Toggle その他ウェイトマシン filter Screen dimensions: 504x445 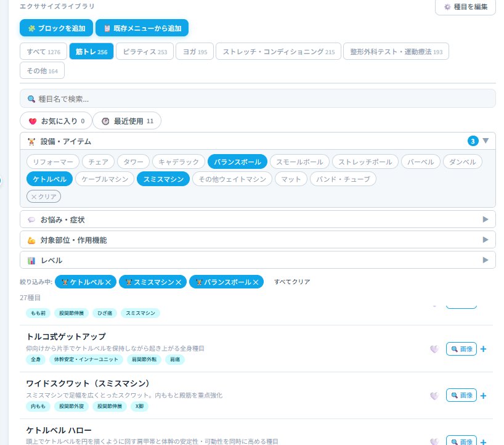(232, 179)
